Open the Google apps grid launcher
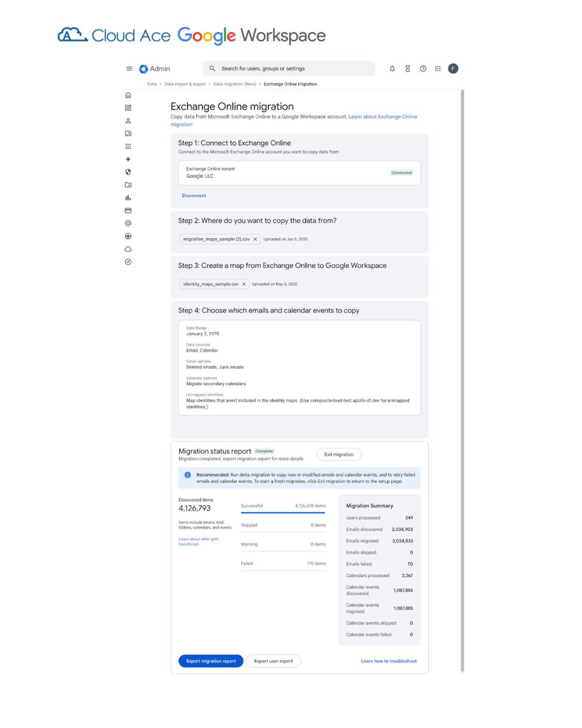This screenshot has height=728, width=582. [x=438, y=68]
